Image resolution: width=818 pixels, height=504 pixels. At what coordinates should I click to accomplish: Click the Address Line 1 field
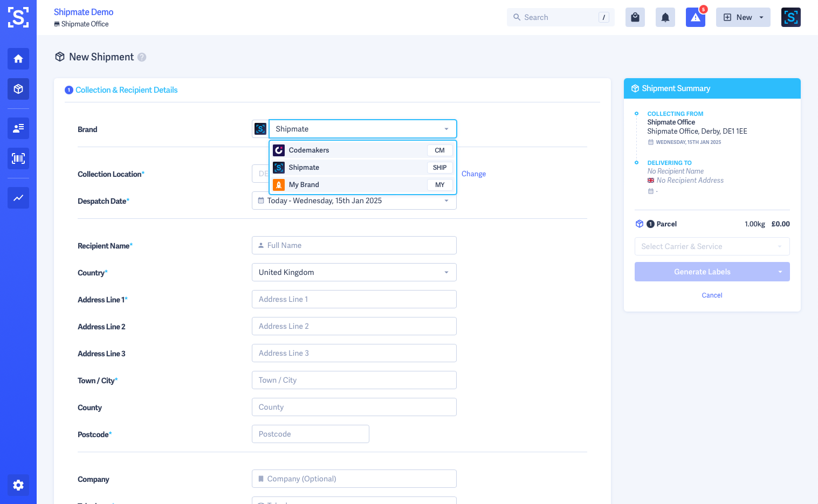tap(354, 299)
